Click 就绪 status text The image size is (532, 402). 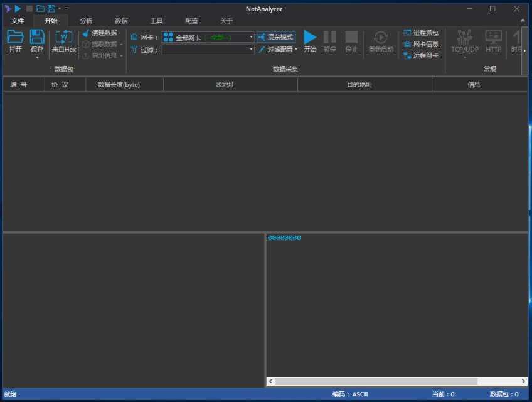(10, 394)
